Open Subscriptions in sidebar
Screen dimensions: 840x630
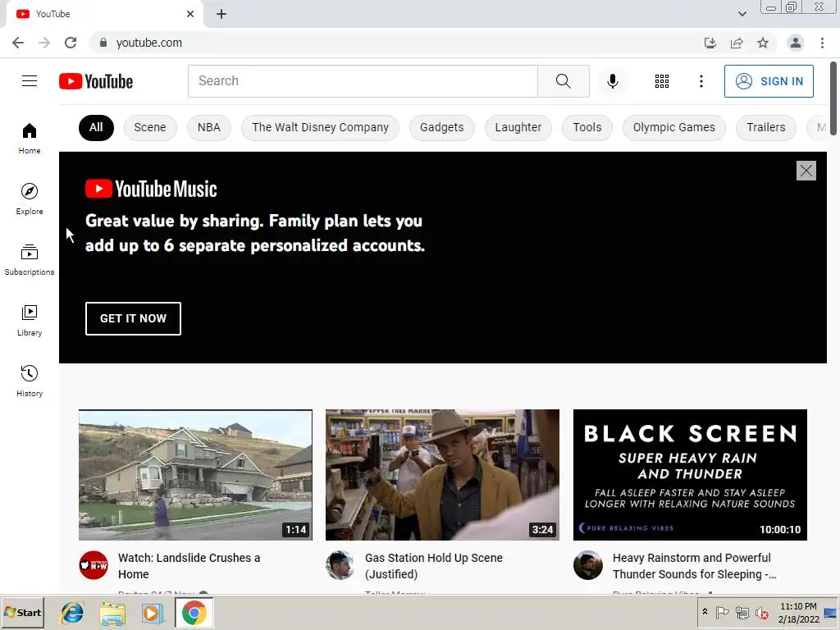click(30, 260)
